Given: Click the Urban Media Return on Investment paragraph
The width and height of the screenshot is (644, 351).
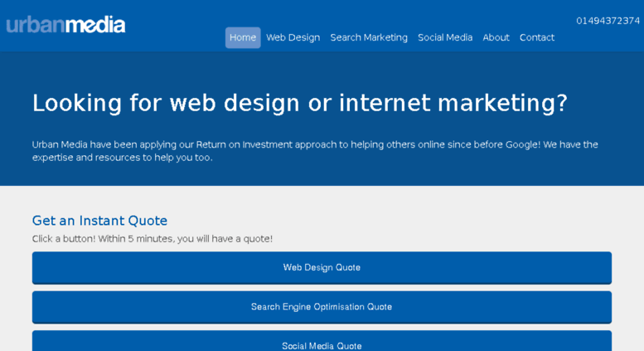Looking at the screenshot, I should pos(315,151).
